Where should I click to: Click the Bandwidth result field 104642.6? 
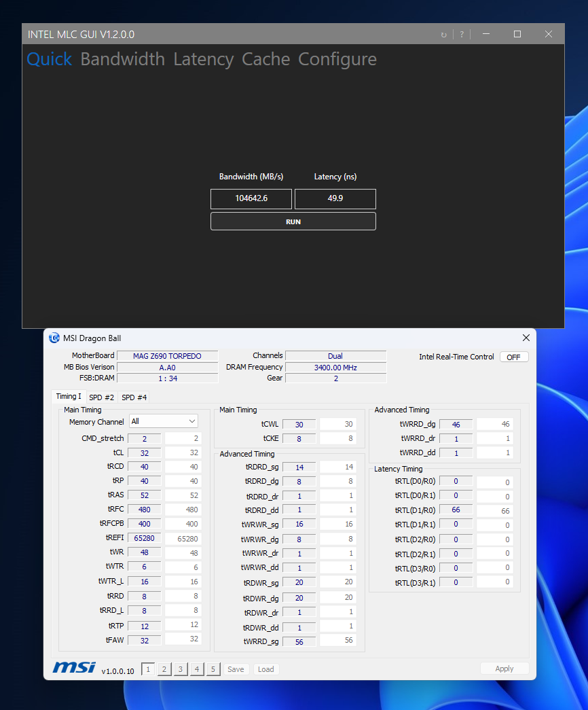tap(251, 199)
